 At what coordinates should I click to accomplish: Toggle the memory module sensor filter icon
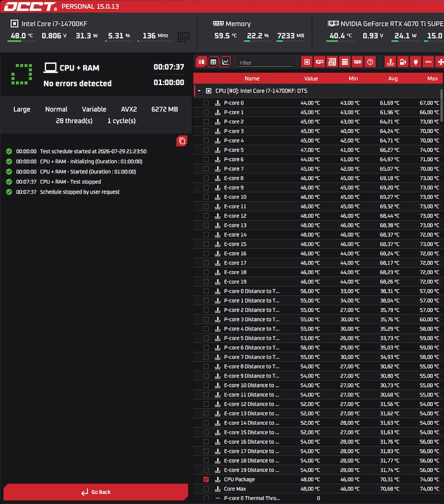click(357, 62)
